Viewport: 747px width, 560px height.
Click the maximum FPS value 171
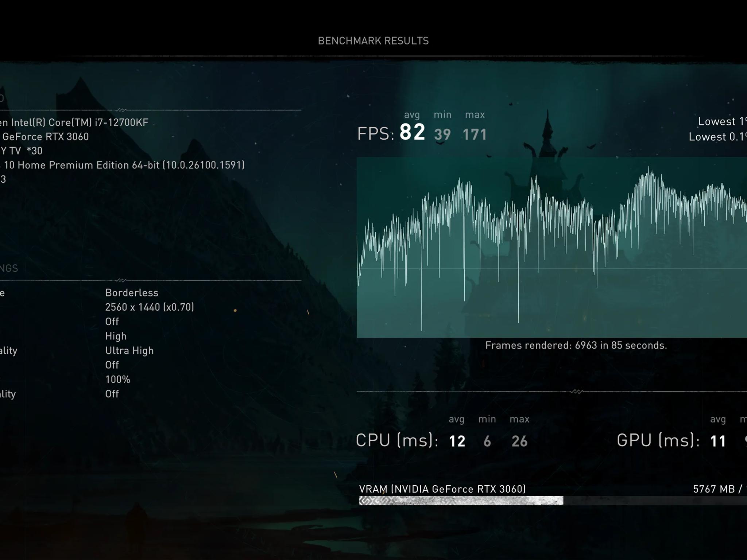(475, 135)
